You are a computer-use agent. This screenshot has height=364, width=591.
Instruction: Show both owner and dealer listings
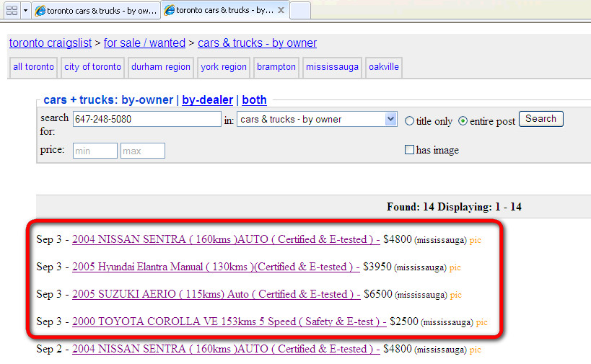(254, 99)
